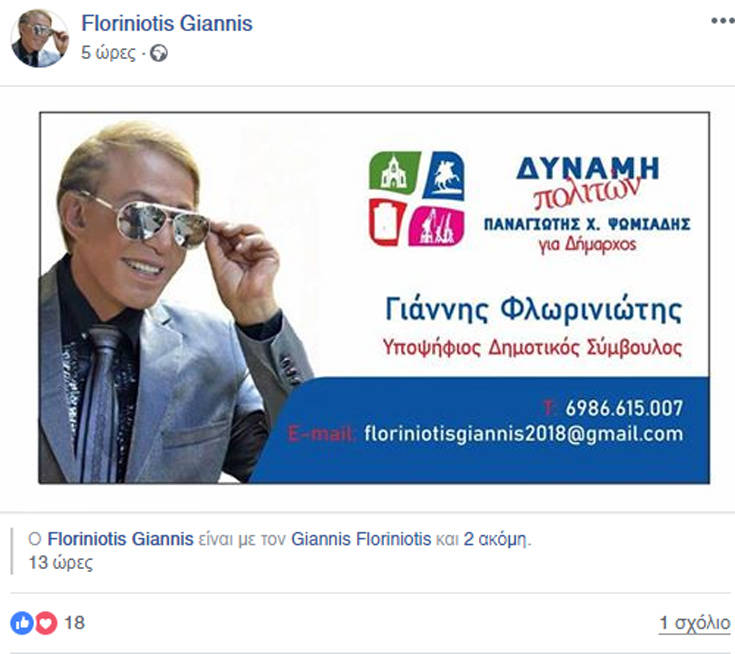Viewport: 735px width, 654px height.
Task: Click the green church logo tile
Action: pos(395,171)
